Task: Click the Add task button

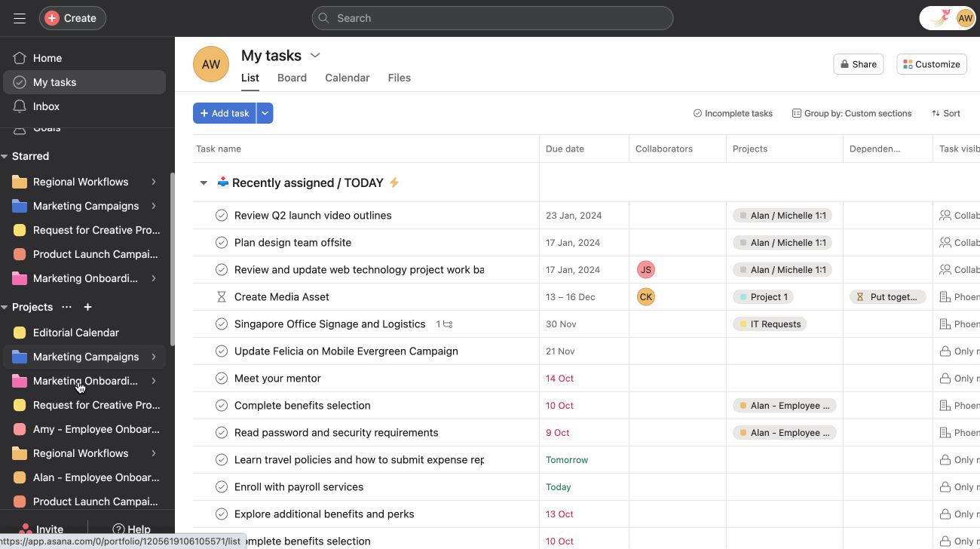Action: pyautogui.click(x=225, y=113)
